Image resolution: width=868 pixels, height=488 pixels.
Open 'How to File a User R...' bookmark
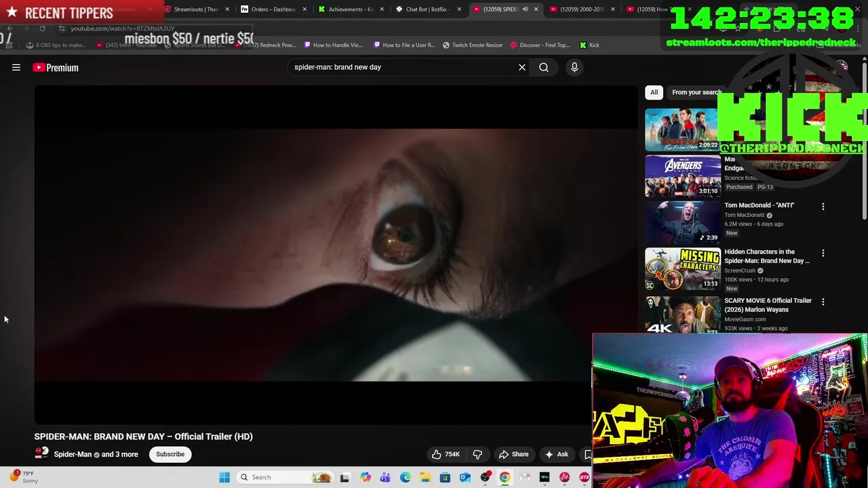tap(404, 45)
